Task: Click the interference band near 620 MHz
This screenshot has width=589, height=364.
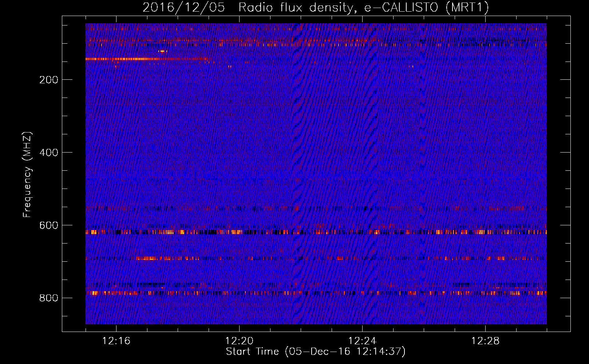Action: click(316, 232)
